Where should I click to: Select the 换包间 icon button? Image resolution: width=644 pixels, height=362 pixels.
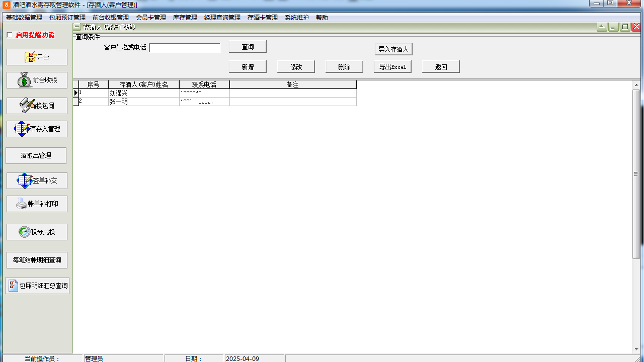(x=27, y=106)
